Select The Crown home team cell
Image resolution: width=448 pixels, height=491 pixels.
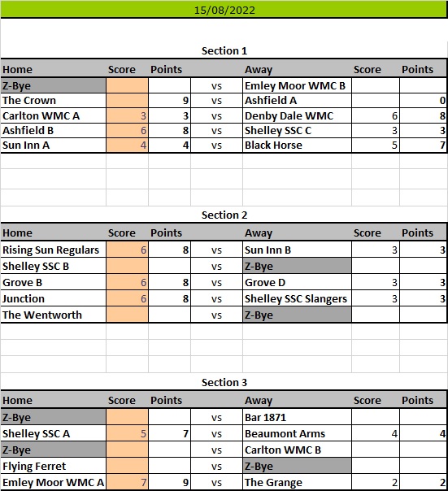point(54,101)
